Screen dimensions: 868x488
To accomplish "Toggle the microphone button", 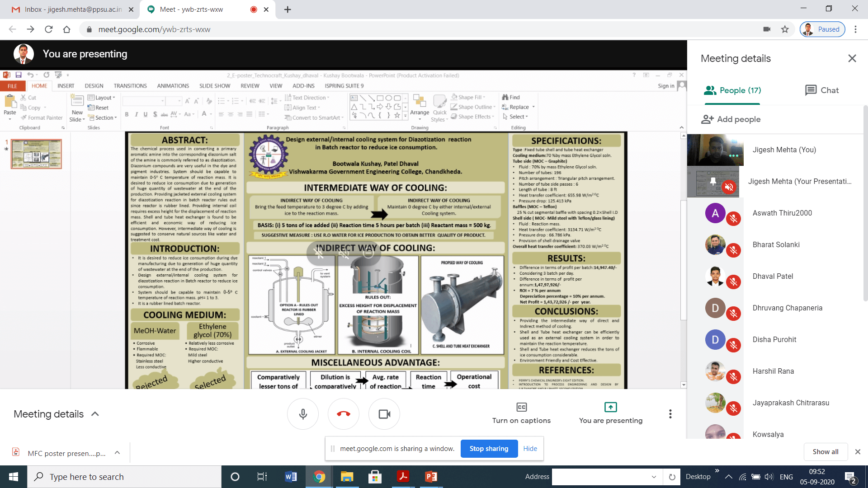I will click(303, 414).
